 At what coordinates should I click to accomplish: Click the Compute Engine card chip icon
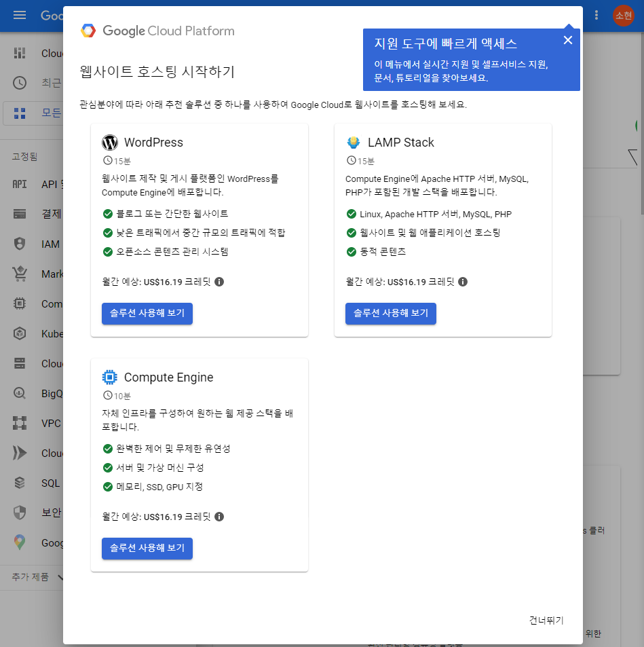tap(109, 377)
